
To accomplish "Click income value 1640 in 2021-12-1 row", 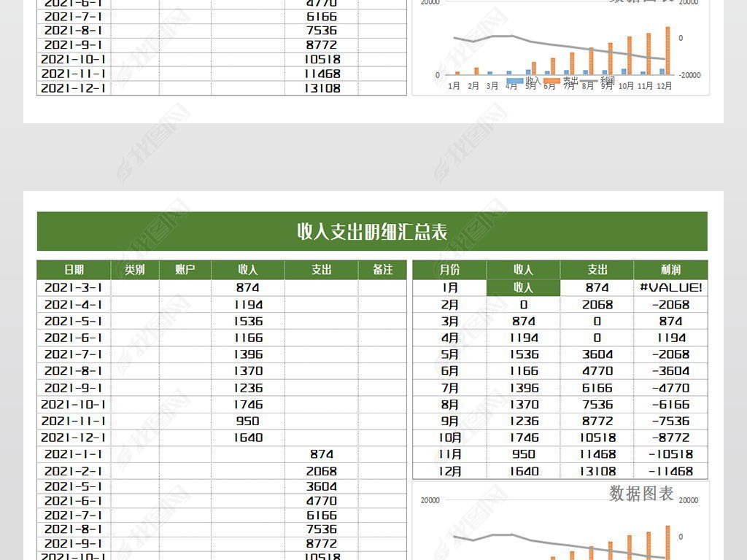I will click(248, 437).
